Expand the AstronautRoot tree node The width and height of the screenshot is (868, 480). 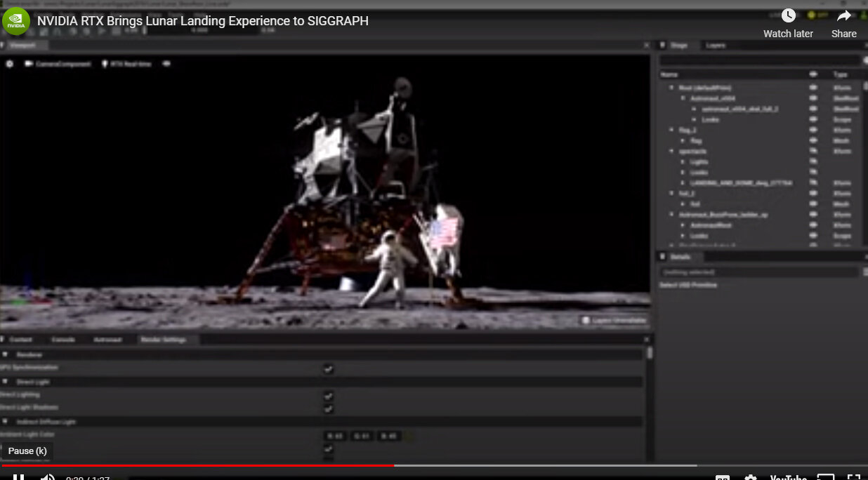pos(683,225)
